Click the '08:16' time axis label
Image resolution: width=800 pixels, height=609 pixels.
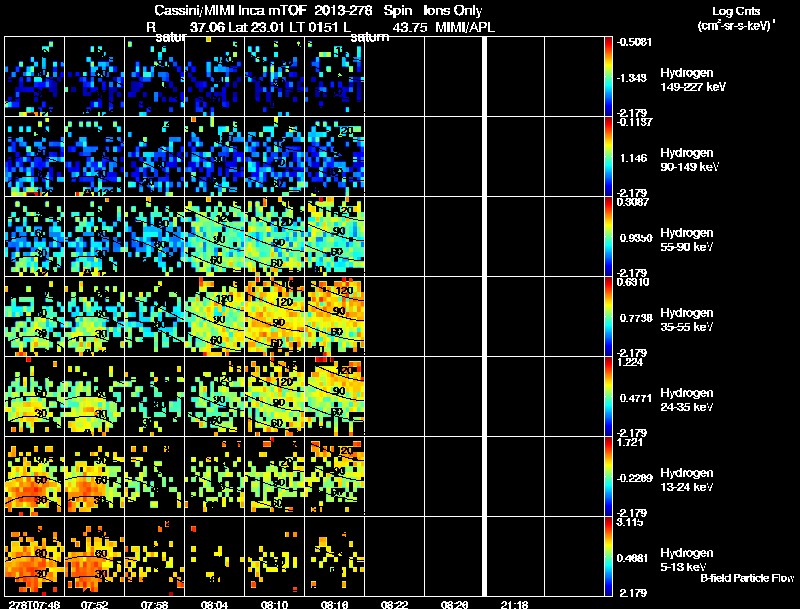click(x=334, y=604)
